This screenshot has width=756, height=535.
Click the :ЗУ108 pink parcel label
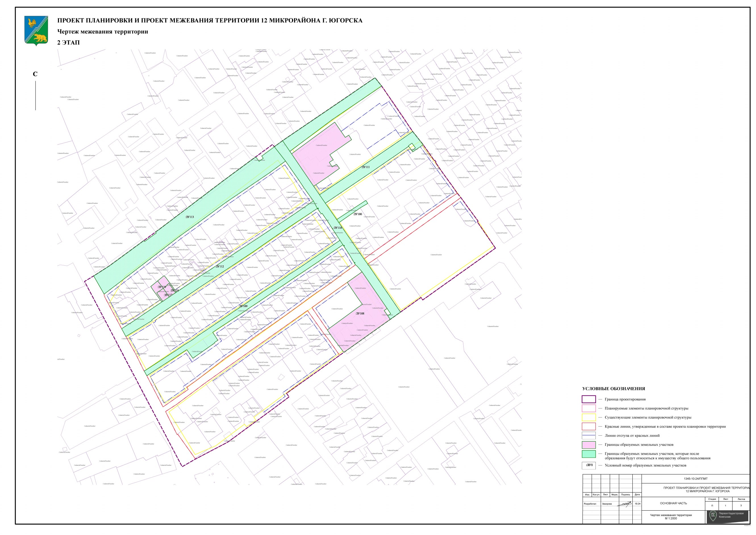pyautogui.click(x=360, y=314)
